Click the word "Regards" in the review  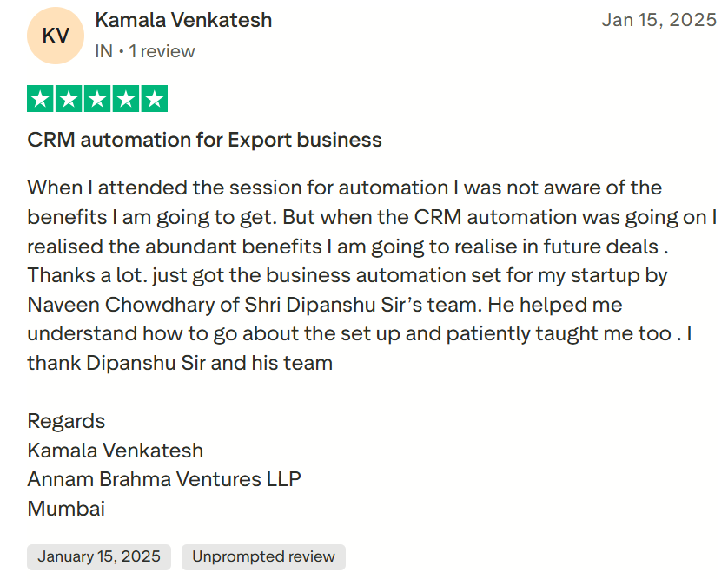(66, 421)
